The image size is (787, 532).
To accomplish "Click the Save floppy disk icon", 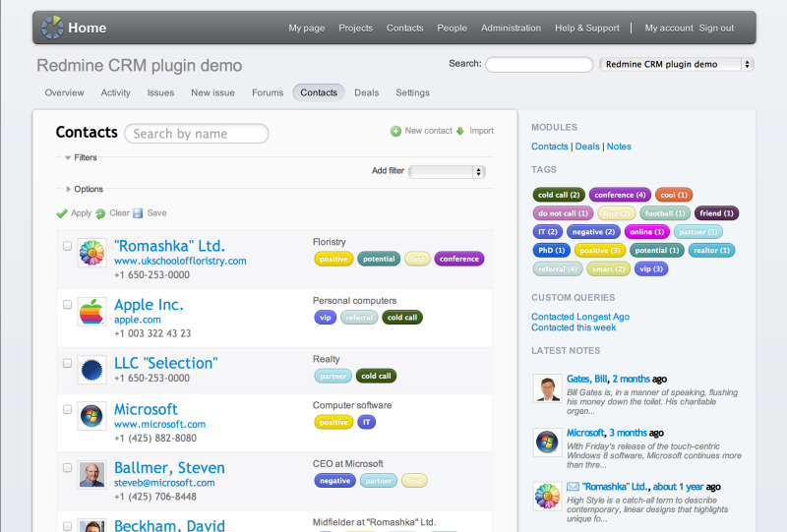I will 138,213.
